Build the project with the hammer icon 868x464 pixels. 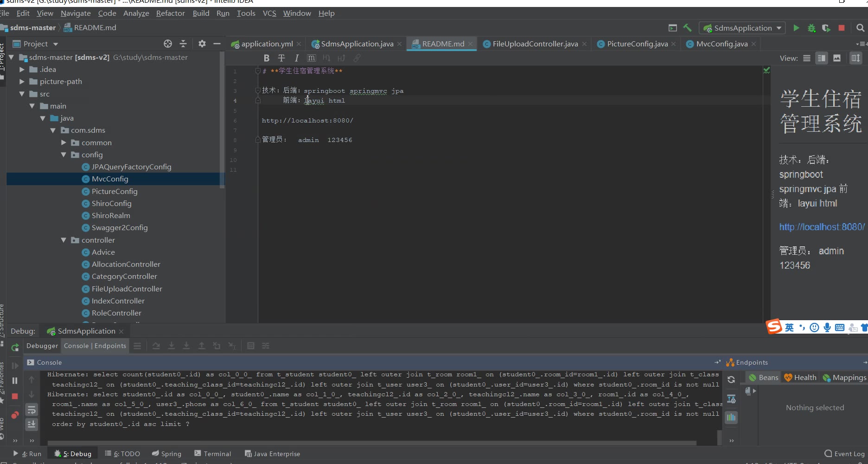tap(687, 28)
